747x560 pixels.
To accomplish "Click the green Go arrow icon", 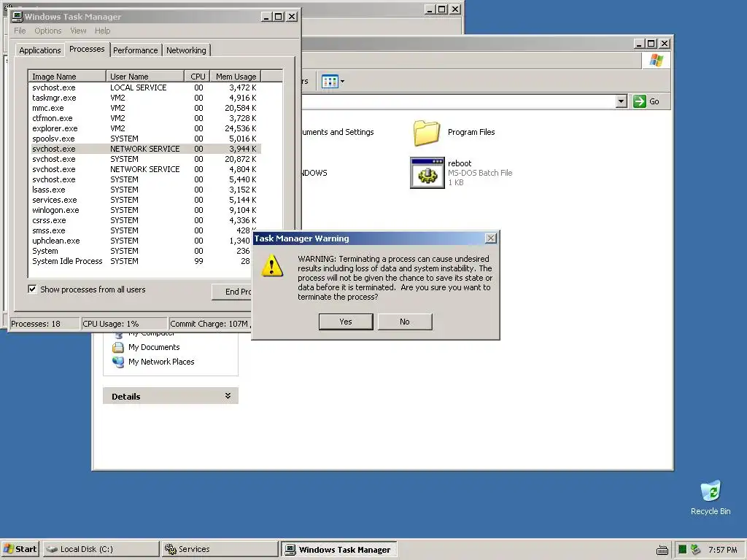I will click(x=639, y=101).
